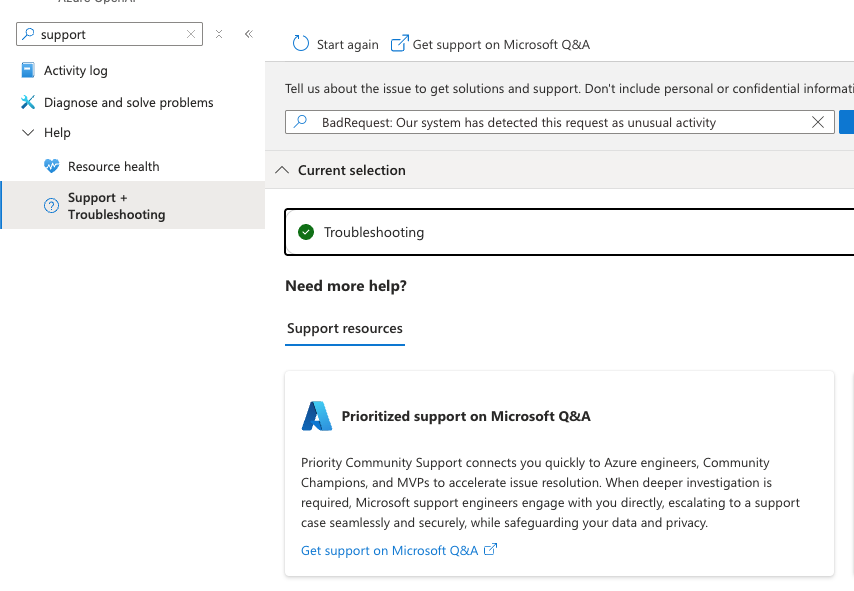854x591 pixels.
Task: Click the Activity log book icon
Action: coord(28,70)
